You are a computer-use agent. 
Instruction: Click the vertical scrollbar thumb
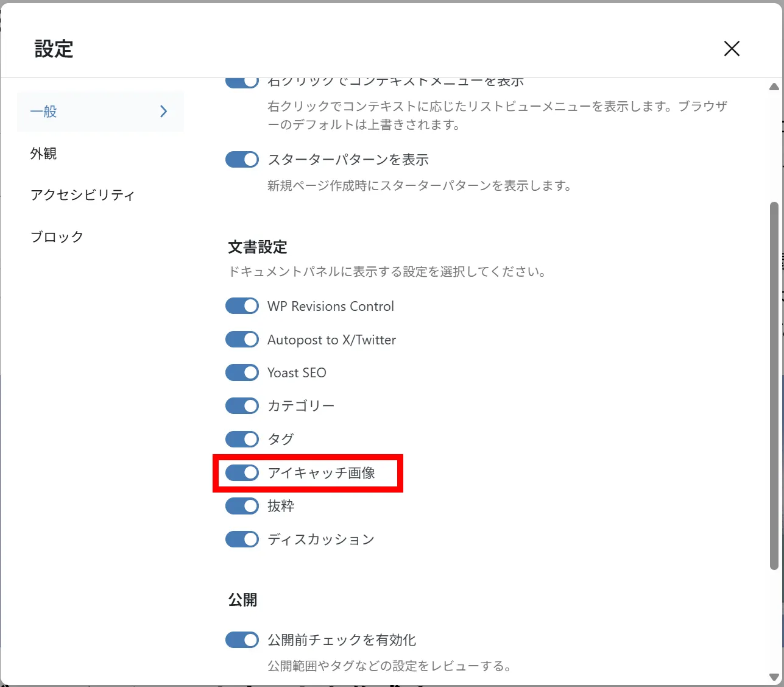[x=774, y=385]
